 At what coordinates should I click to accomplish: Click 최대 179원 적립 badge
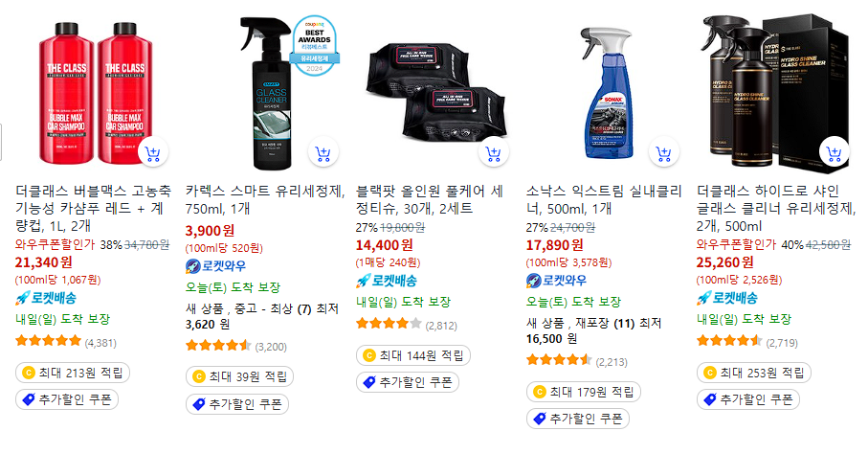click(584, 392)
